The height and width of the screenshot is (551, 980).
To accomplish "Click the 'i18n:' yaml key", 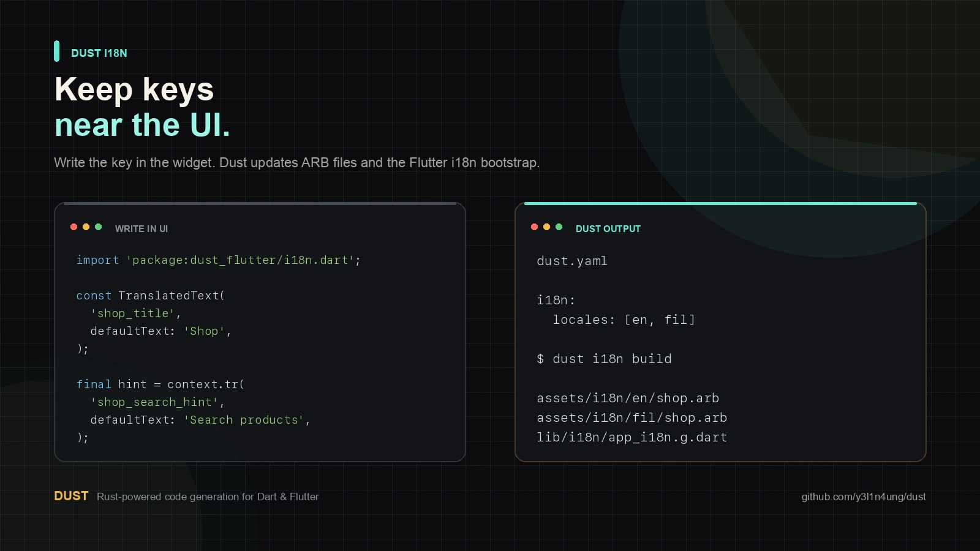I will [556, 300].
